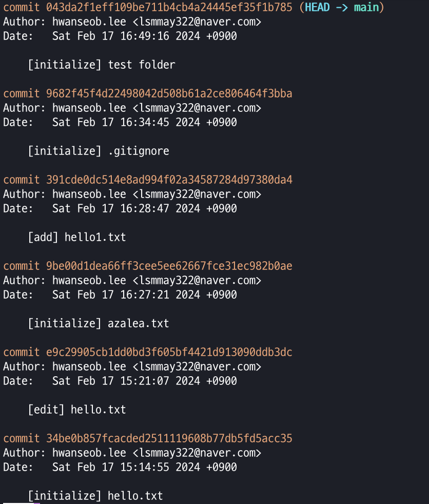The width and height of the screenshot is (429, 504).
Task: Click the HEAD pointer label
Action: point(317,7)
